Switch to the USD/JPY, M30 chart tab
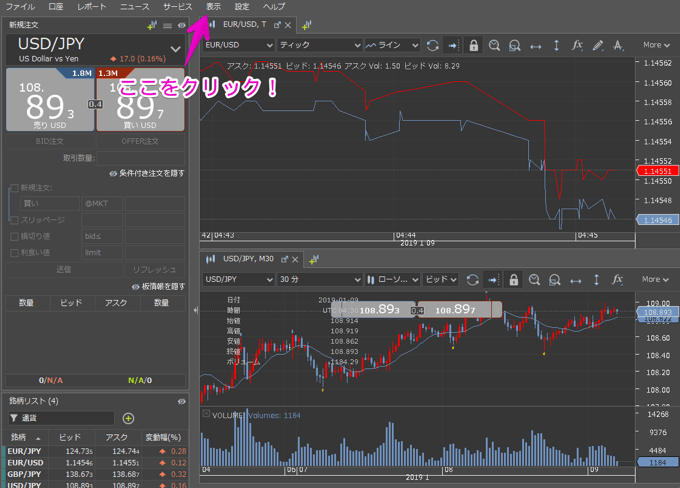This screenshot has width=680, height=488. 247,259
